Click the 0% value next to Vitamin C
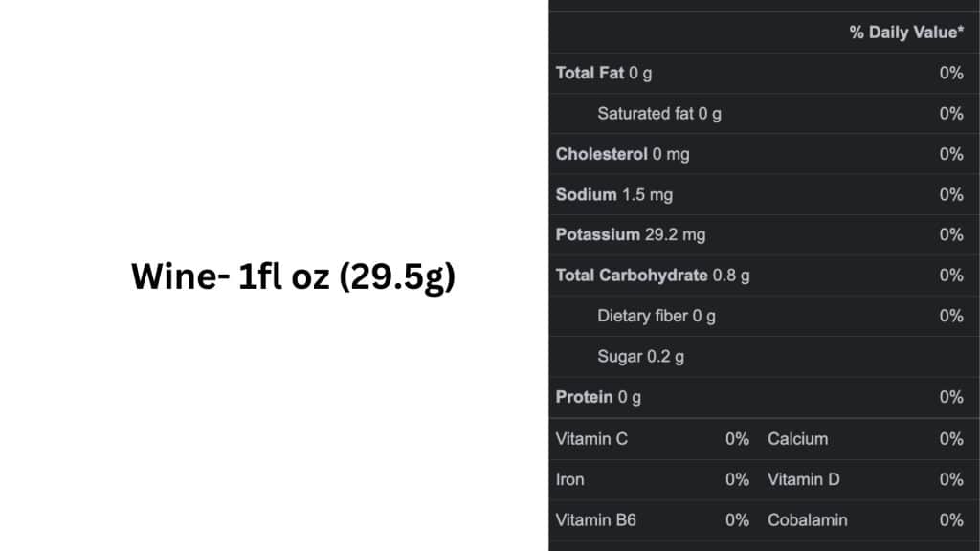Image resolution: width=980 pixels, height=551 pixels. pyautogui.click(x=737, y=439)
